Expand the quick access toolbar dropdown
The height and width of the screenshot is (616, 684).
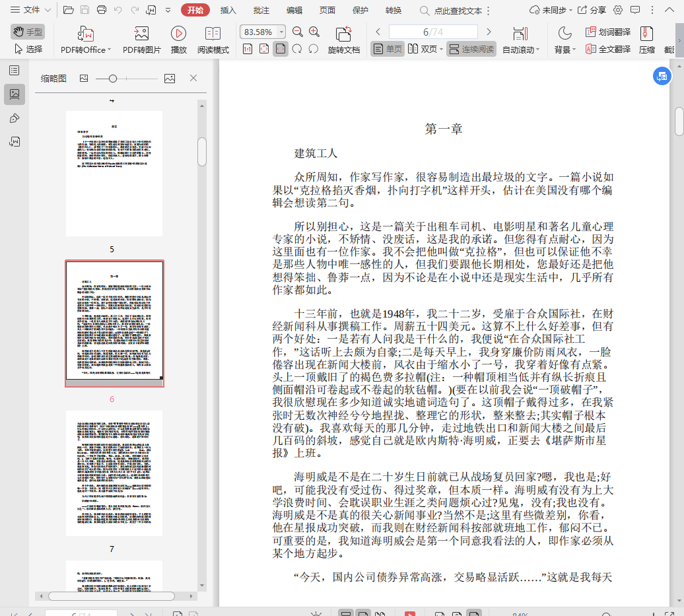[x=168, y=10]
